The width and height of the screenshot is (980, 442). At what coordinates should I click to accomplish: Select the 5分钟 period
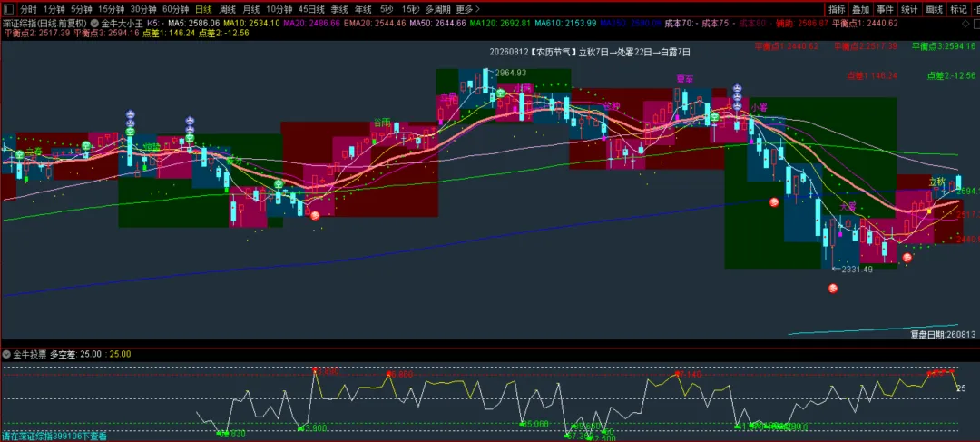coord(82,9)
